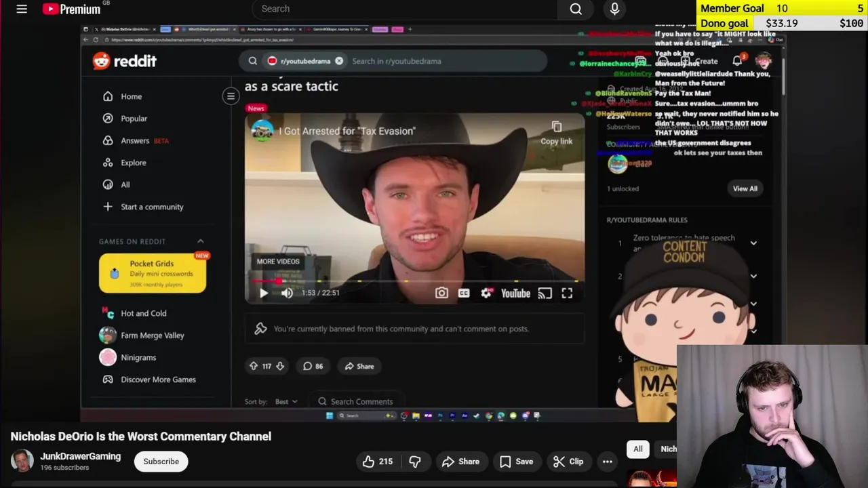
Task: Click the video title I Got Arrested
Action: coord(347,131)
